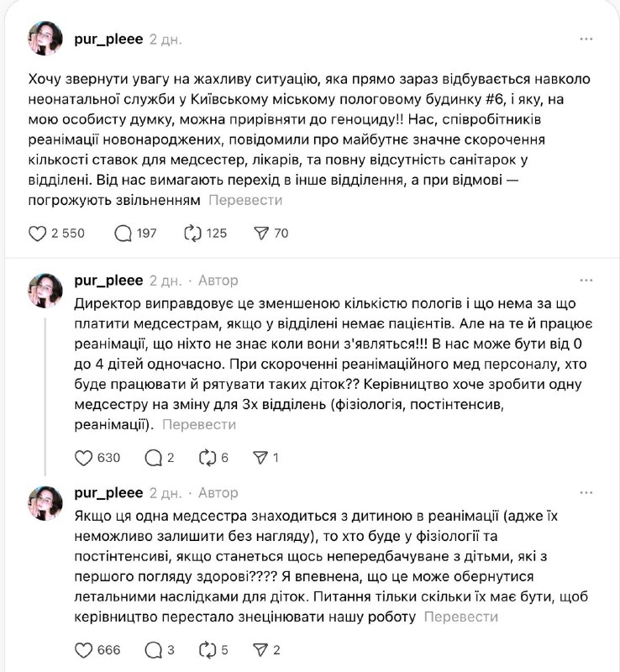620x672 pixels.
Task: Repost the third post with 5 reposts
Action: coord(207,650)
